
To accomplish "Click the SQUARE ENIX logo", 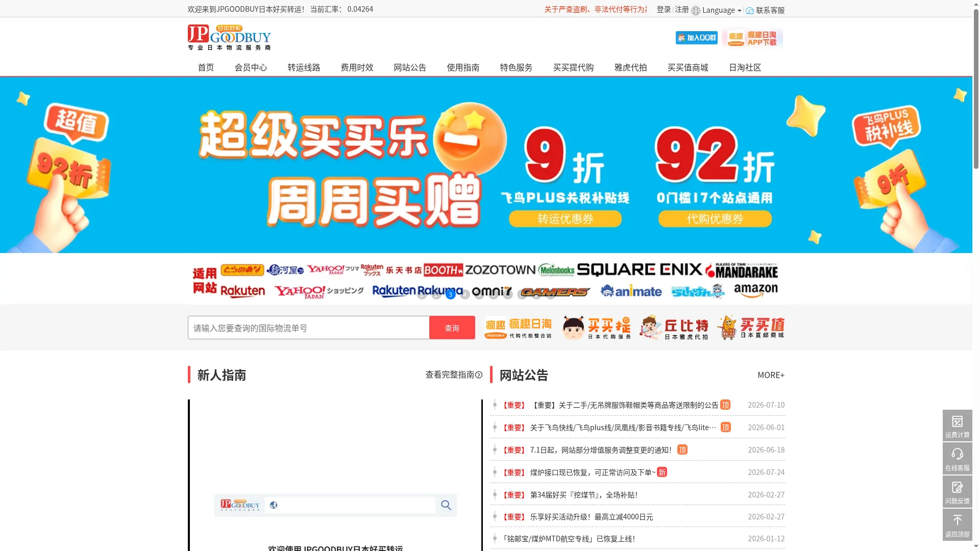I will [x=640, y=269].
